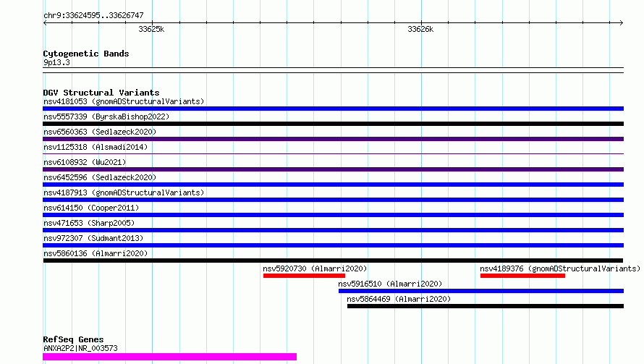Click the nsv4181053 blue variant bar

[333, 109]
